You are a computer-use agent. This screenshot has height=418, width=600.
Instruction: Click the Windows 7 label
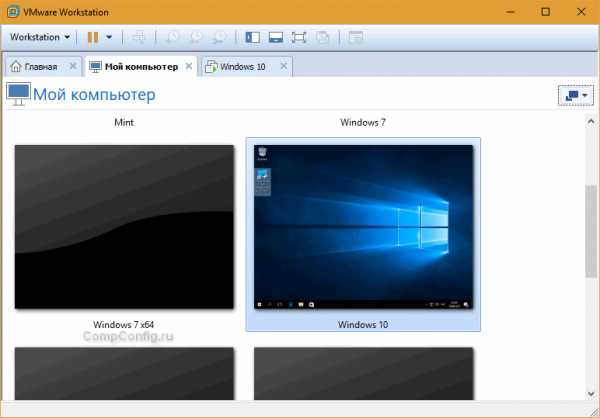click(x=363, y=122)
